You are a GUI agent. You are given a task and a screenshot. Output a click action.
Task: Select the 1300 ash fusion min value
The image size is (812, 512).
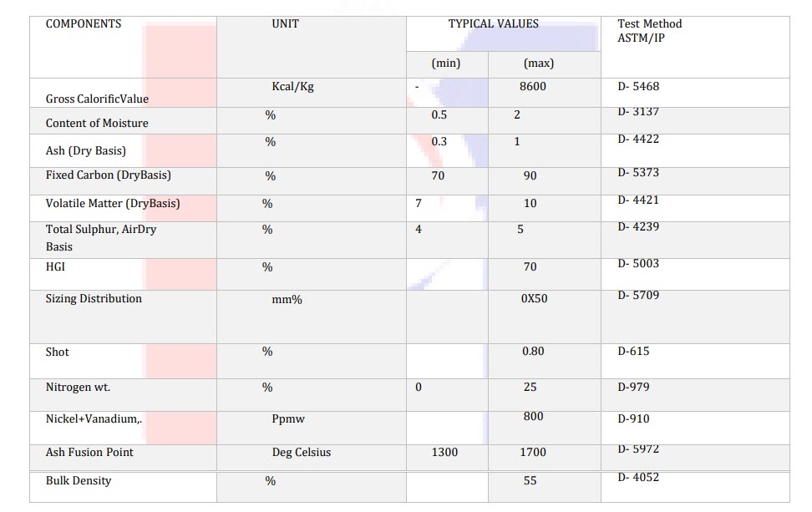point(444,452)
